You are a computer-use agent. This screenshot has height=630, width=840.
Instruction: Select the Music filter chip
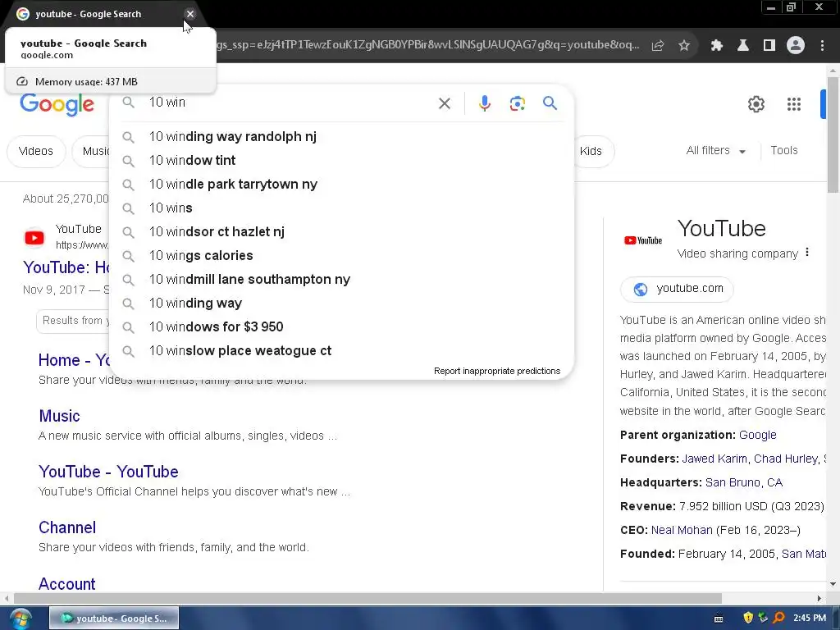(x=92, y=151)
